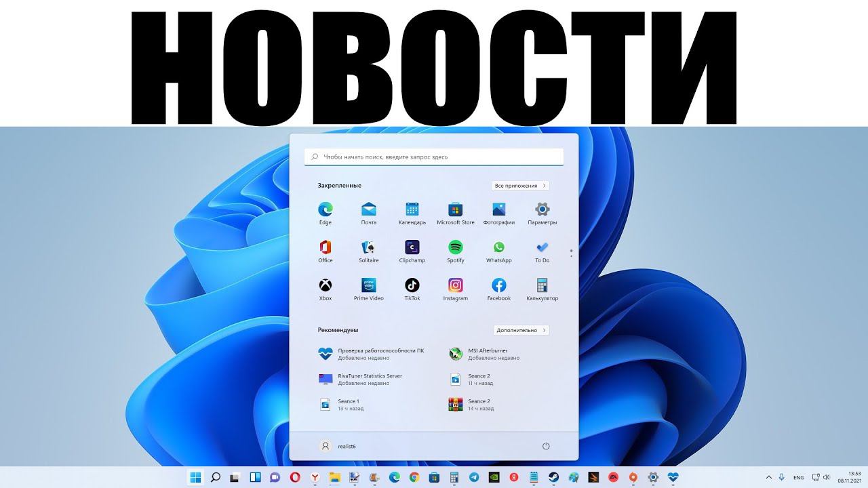
Task: Open Instagram from pinned apps
Action: 456,289
